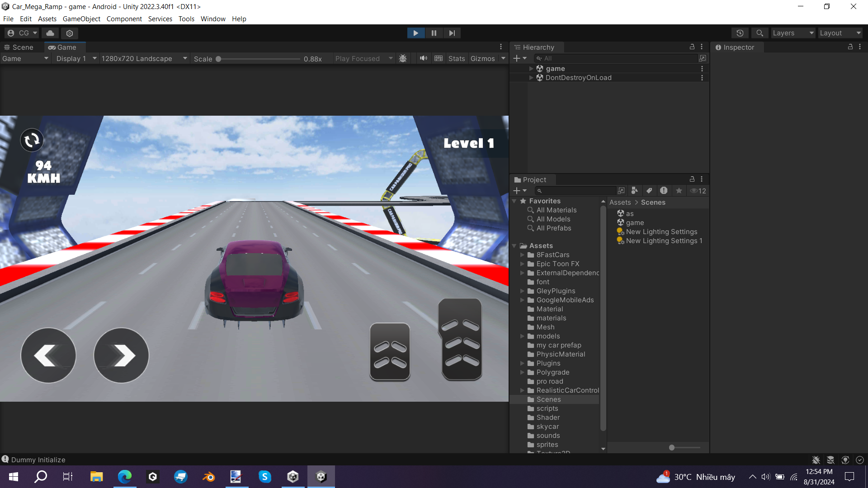The height and width of the screenshot is (488, 868).
Task: Lock the Hierarchy panel
Action: pos(692,47)
